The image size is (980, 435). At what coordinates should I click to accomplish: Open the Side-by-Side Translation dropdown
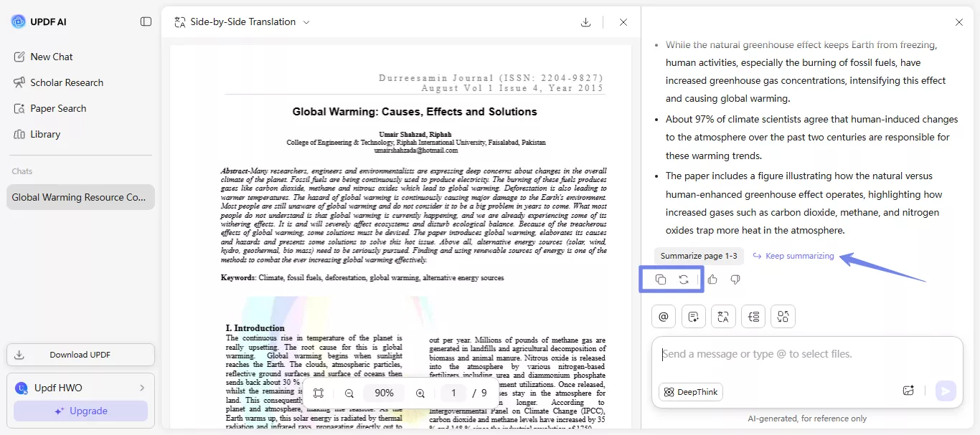coord(306,21)
